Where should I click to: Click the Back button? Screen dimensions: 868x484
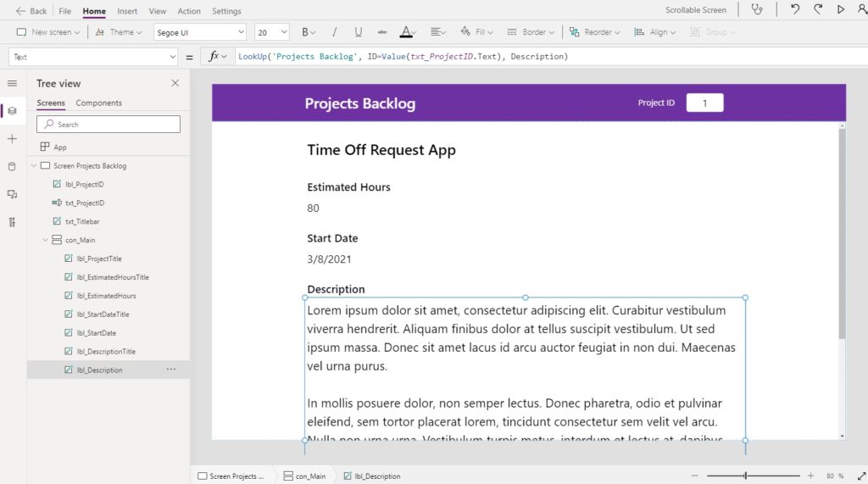[x=31, y=11]
